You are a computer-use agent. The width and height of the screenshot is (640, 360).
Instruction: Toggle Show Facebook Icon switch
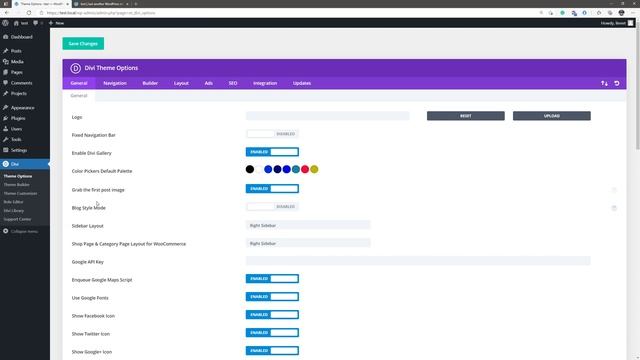coord(272,314)
